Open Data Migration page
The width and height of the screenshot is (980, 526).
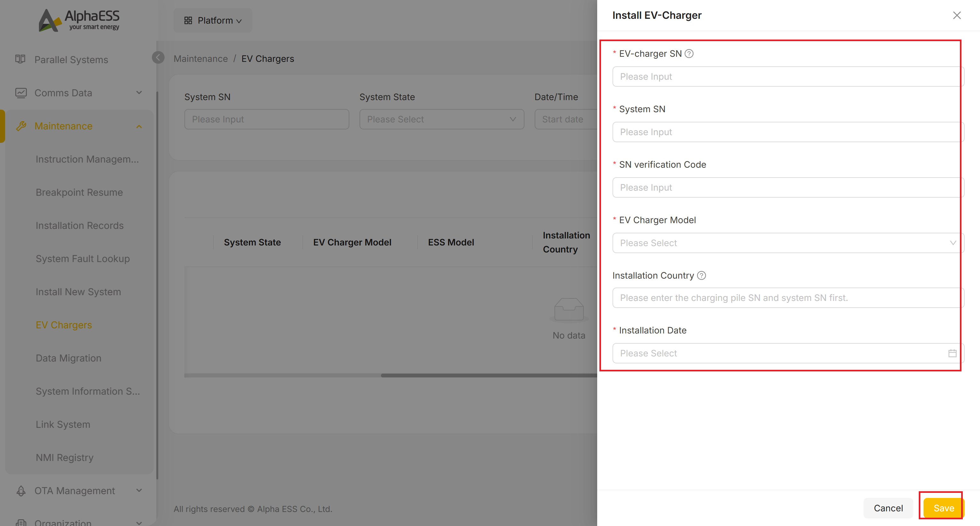[x=69, y=358]
